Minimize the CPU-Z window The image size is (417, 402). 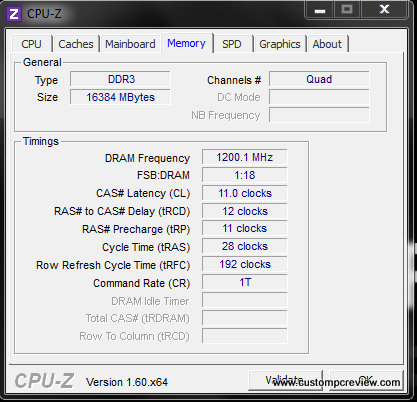click(x=319, y=10)
